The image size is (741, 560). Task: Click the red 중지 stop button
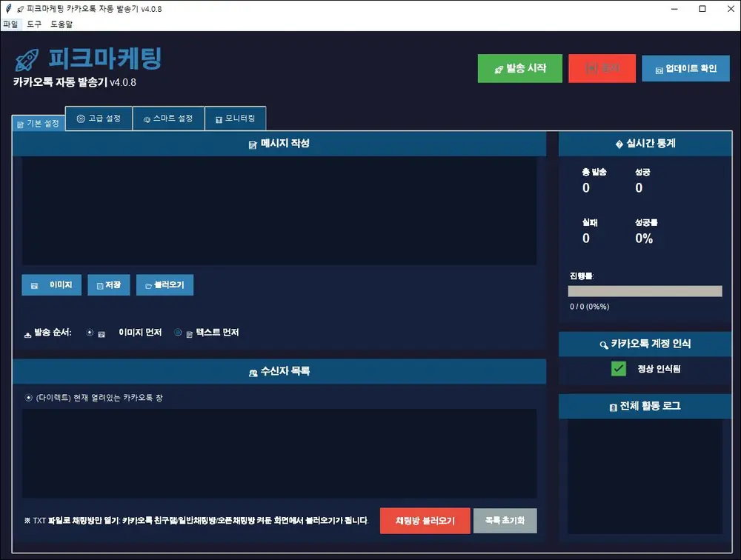click(x=602, y=69)
